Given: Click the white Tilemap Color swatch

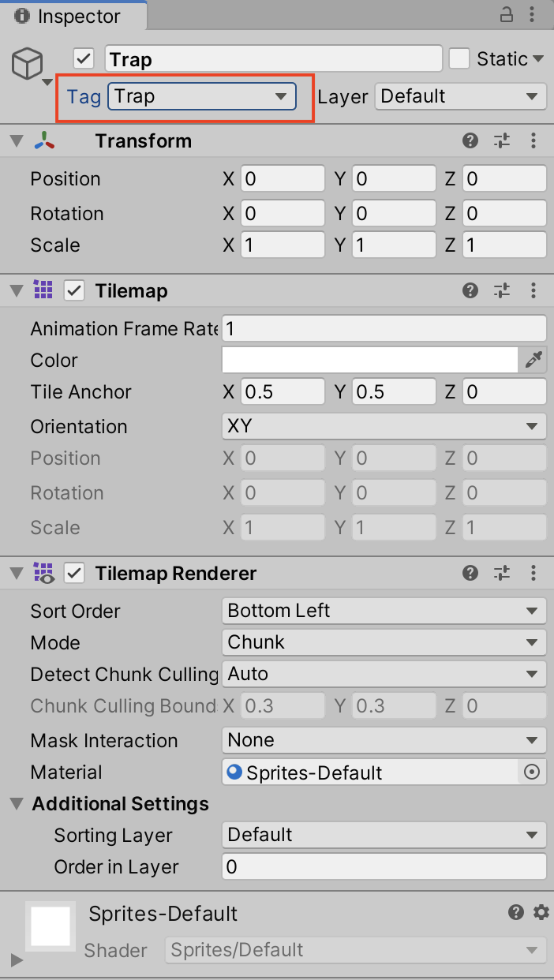Looking at the screenshot, I should pyautogui.click(x=369, y=361).
